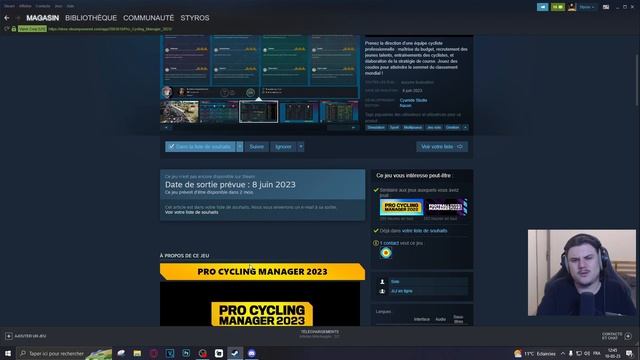Viewport: 640px width, 360px height.
Task: Click the Ignorer button
Action: pos(283,147)
